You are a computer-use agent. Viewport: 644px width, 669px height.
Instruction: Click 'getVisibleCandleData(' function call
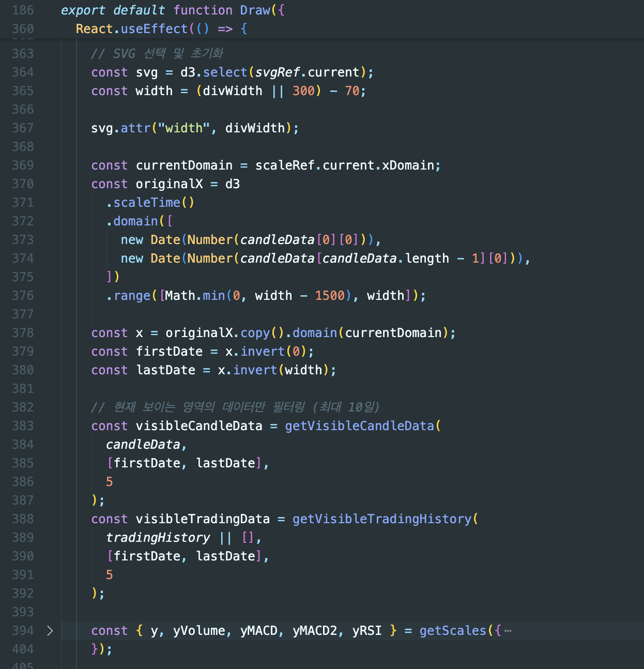click(x=363, y=425)
